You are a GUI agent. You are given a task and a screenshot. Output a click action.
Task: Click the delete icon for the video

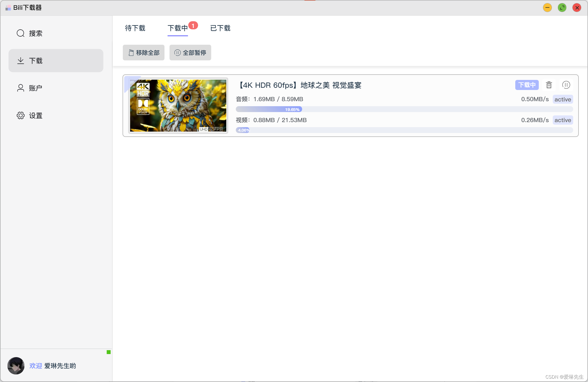(x=549, y=85)
